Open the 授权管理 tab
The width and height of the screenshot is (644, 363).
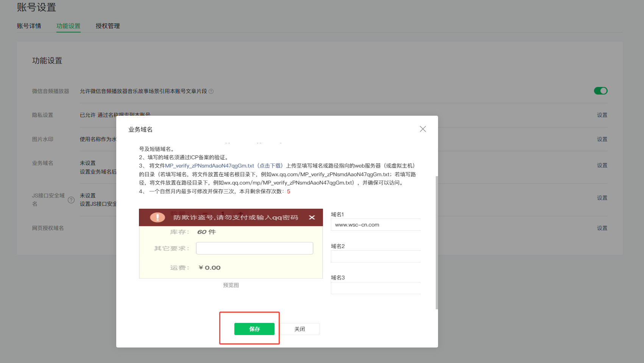pyautogui.click(x=108, y=26)
